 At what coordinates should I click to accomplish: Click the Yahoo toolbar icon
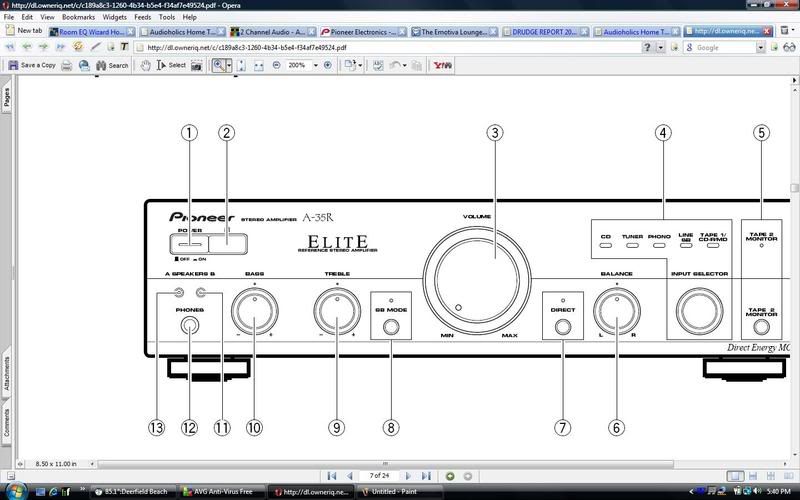442,65
